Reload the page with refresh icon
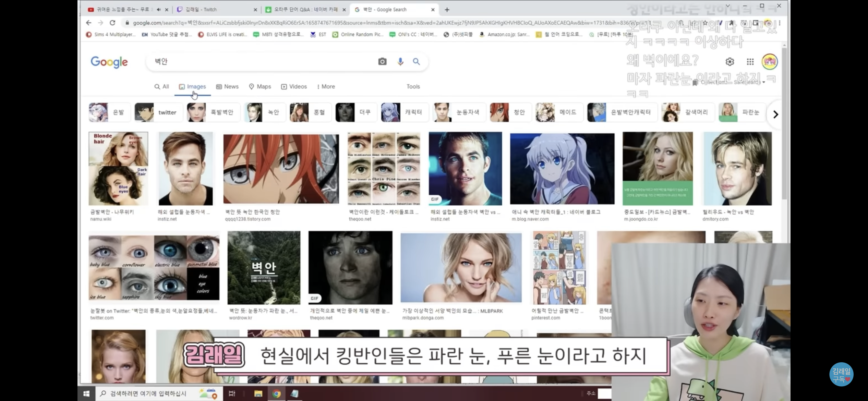 112,23
